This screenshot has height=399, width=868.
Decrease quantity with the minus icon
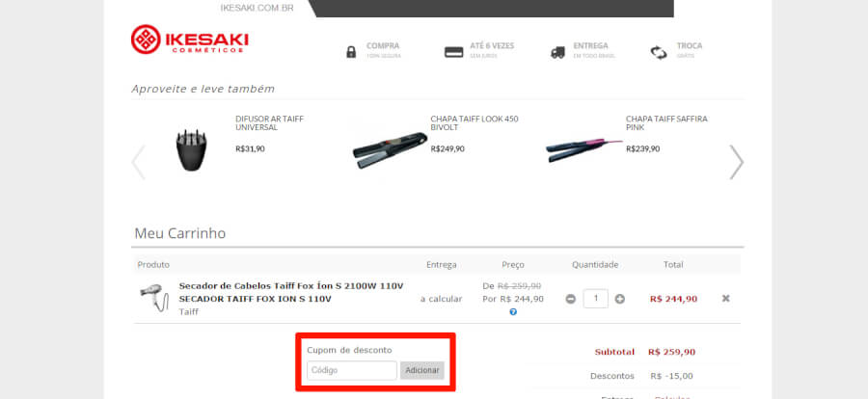click(571, 299)
